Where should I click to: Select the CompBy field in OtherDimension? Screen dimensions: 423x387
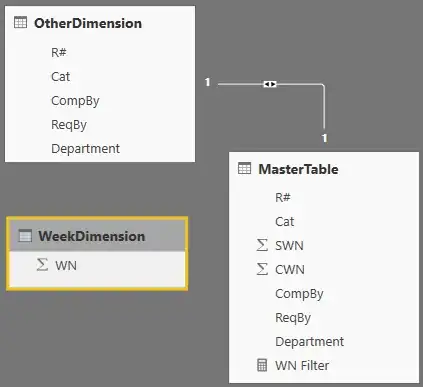click(75, 101)
